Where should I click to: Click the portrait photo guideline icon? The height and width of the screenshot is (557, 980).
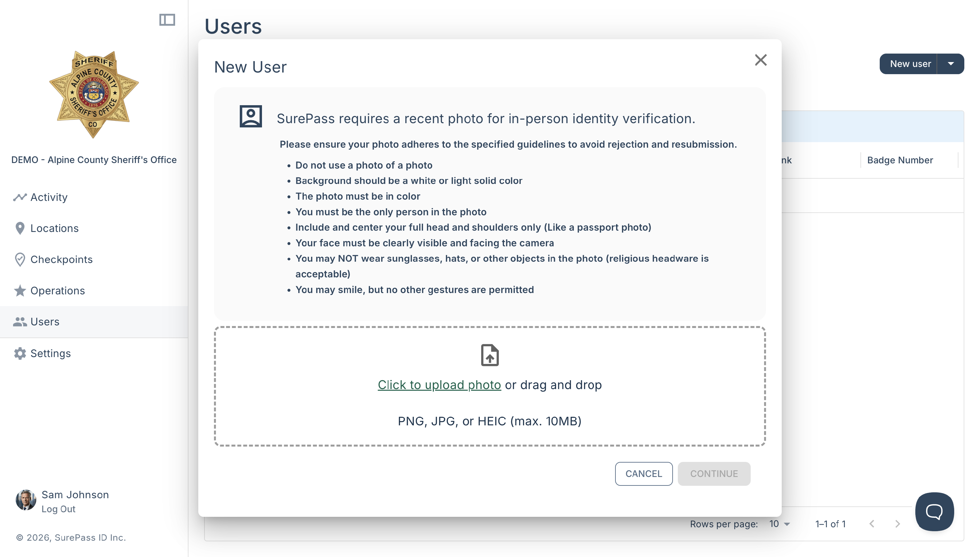[251, 116]
